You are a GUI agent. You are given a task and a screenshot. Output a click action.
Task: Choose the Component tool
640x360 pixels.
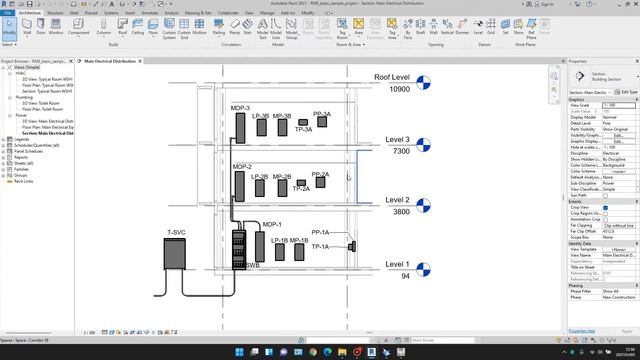(x=78, y=27)
